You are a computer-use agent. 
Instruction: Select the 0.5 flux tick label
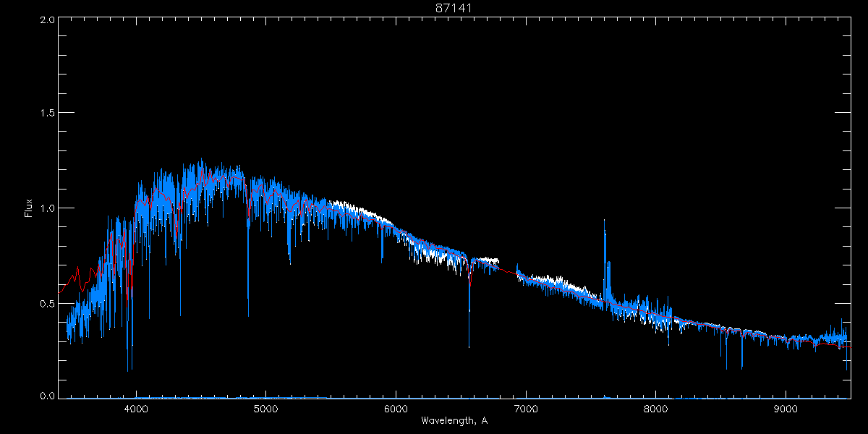tap(46, 303)
